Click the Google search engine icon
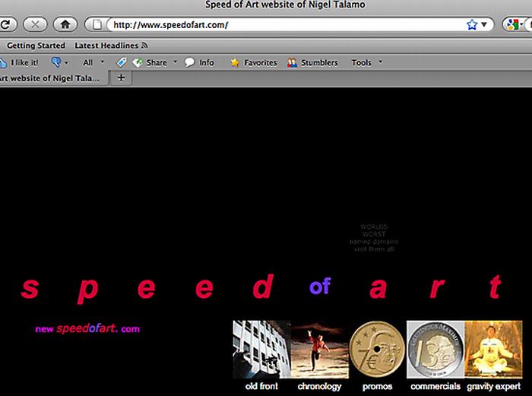The width and height of the screenshot is (532, 396). 512,25
